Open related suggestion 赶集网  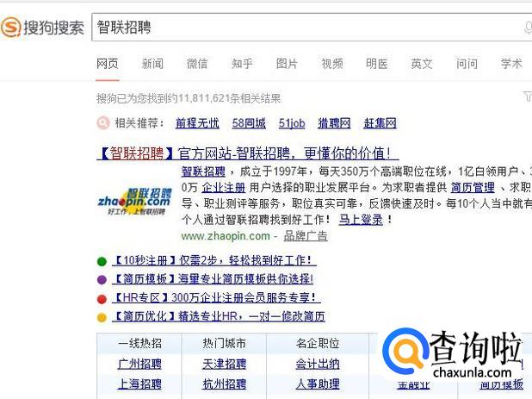(380, 123)
